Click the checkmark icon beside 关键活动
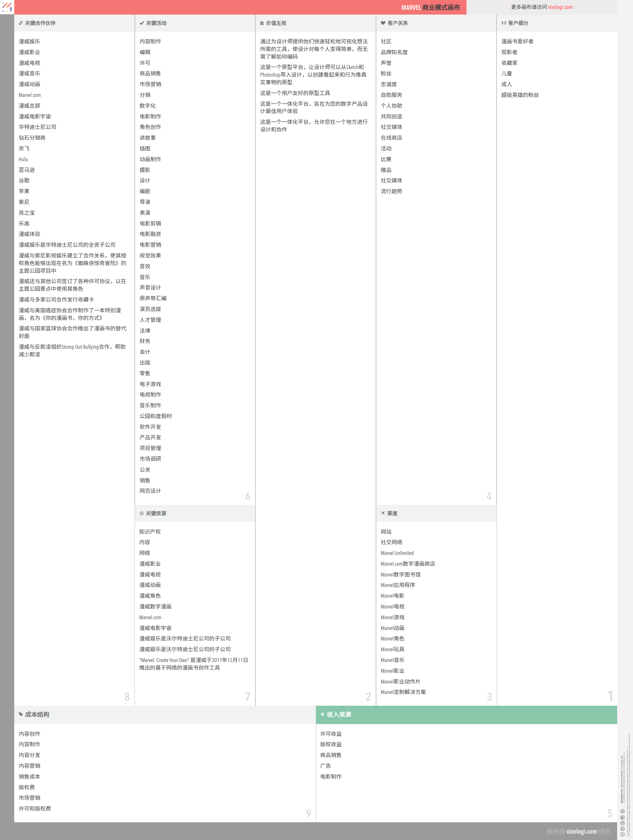This screenshot has height=840, width=633. click(x=141, y=23)
